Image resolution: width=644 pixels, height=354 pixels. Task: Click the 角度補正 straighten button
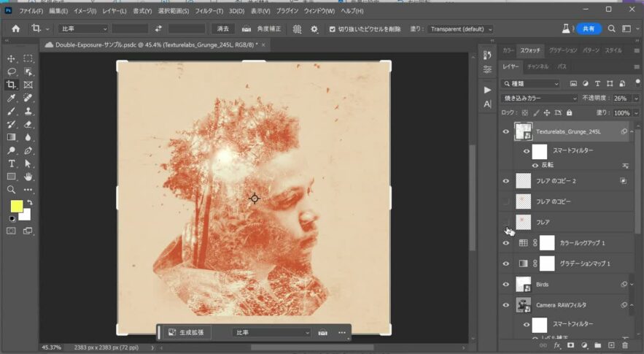click(x=261, y=28)
